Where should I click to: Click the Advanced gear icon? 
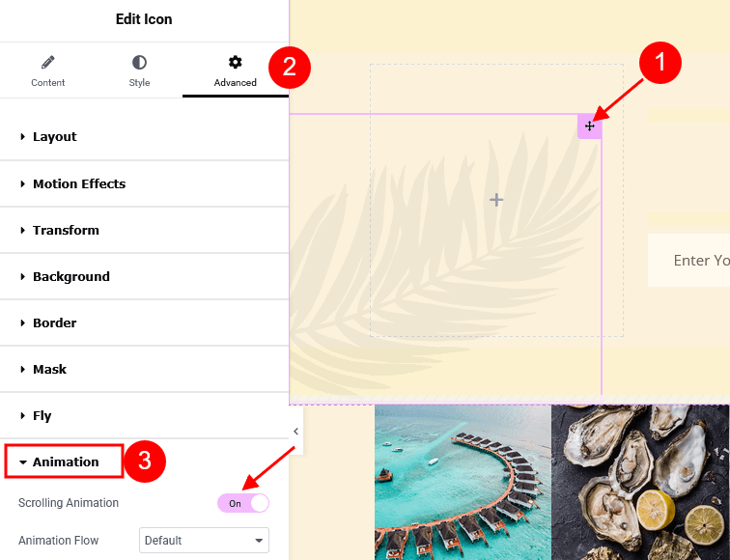(x=235, y=62)
